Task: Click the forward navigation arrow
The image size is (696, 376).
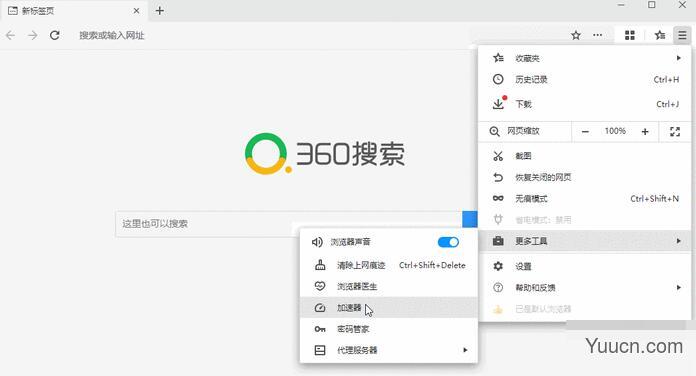Action: click(x=32, y=36)
